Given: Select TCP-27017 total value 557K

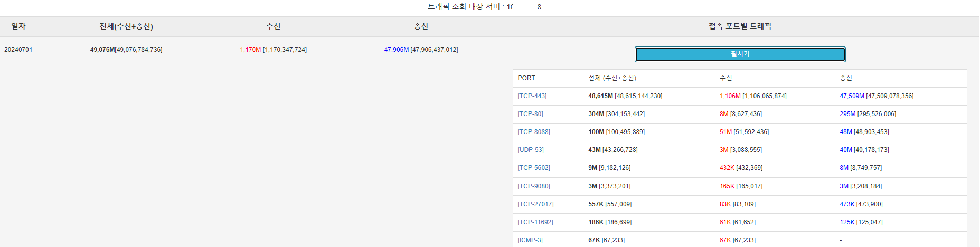Looking at the screenshot, I should (x=596, y=204).
